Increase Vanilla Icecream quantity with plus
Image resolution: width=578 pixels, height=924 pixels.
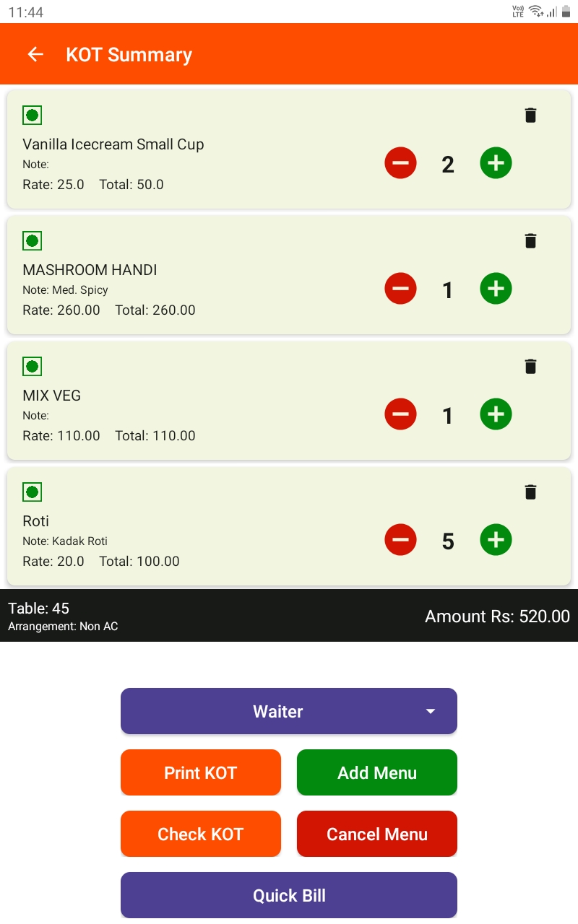(496, 163)
